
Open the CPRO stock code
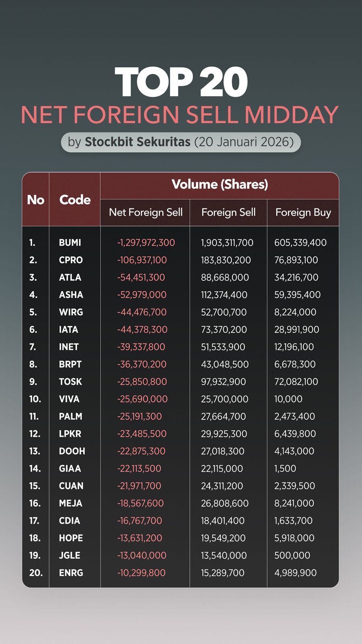(71, 260)
